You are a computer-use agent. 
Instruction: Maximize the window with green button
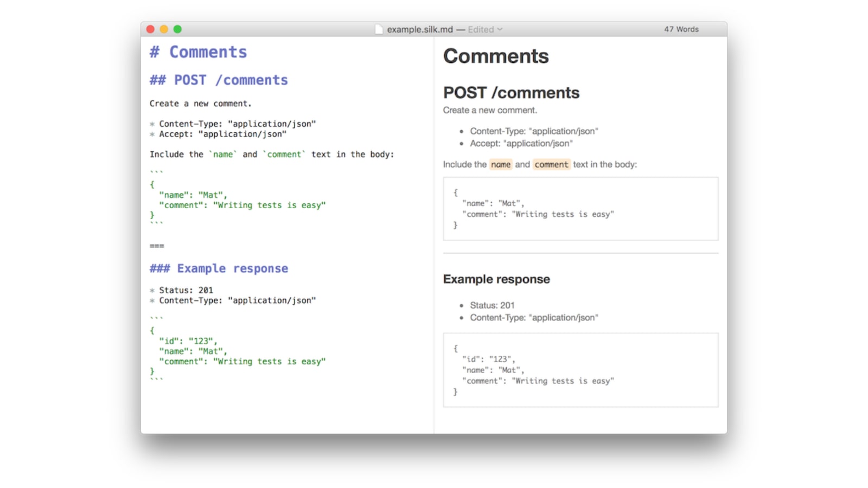click(x=177, y=29)
